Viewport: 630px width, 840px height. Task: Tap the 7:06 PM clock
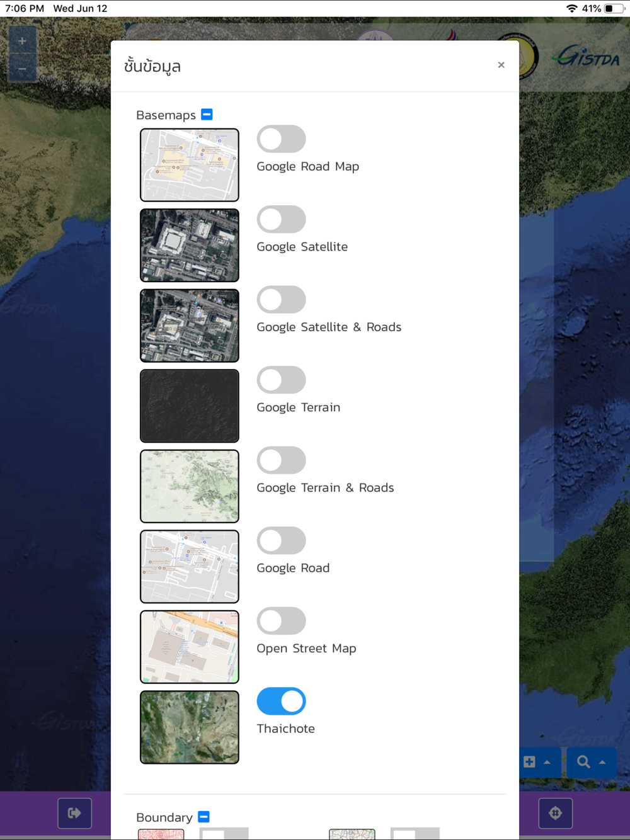coord(25,8)
